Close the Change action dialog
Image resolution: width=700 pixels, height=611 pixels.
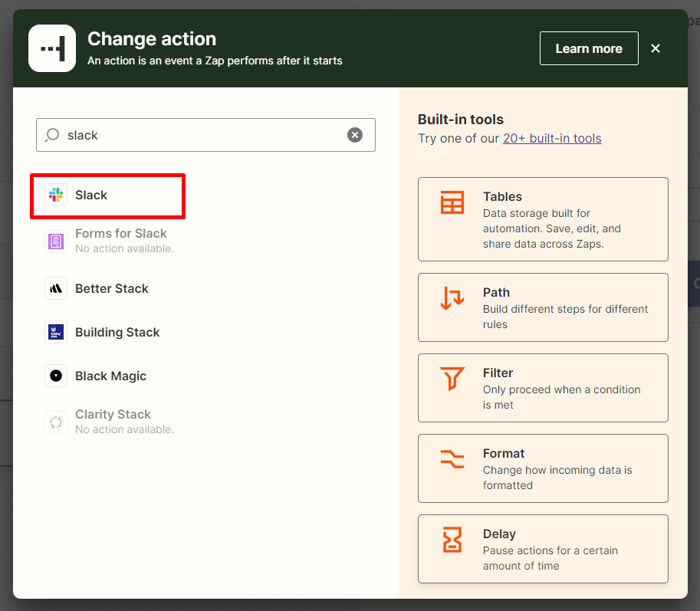coord(656,48)
